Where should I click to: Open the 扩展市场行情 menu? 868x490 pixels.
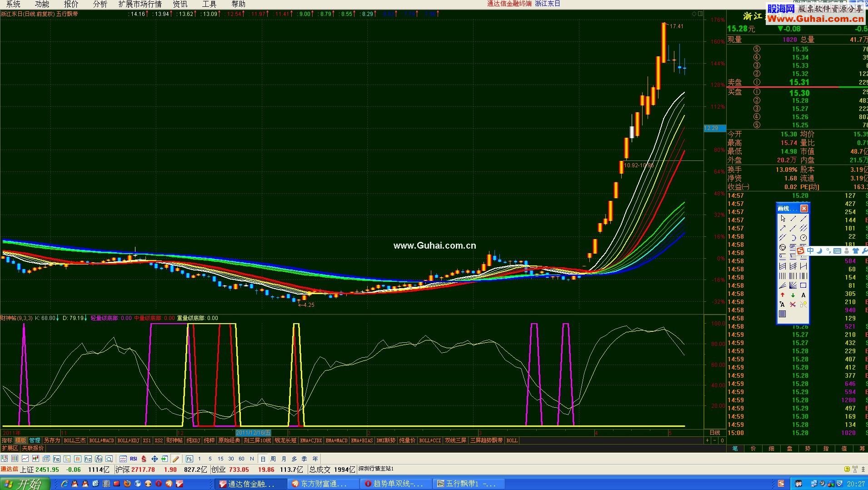click(x=140, y=4)
